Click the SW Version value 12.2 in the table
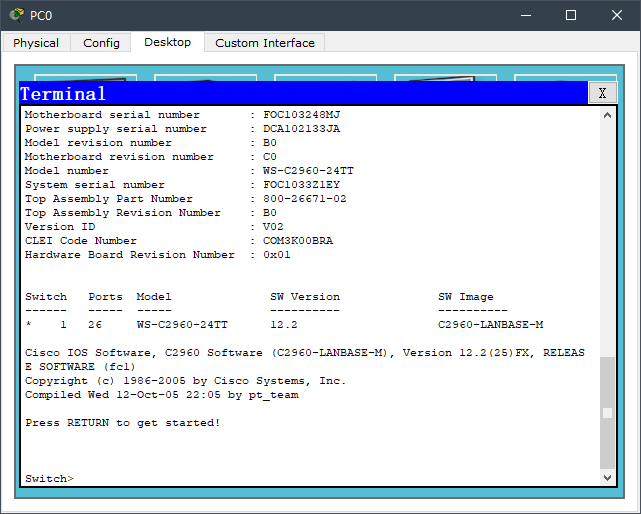The height and width of the screenshot is (514, 641). pos(284,324)
